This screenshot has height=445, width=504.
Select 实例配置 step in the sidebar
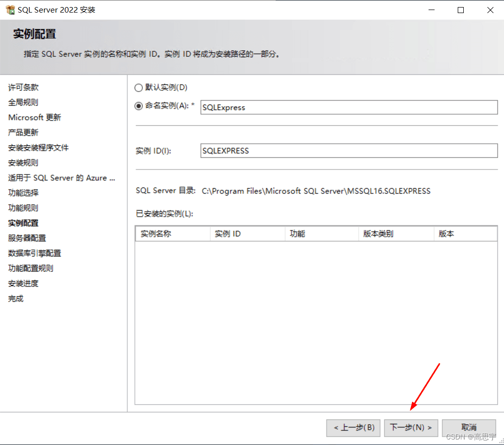[x=23, y=223]
